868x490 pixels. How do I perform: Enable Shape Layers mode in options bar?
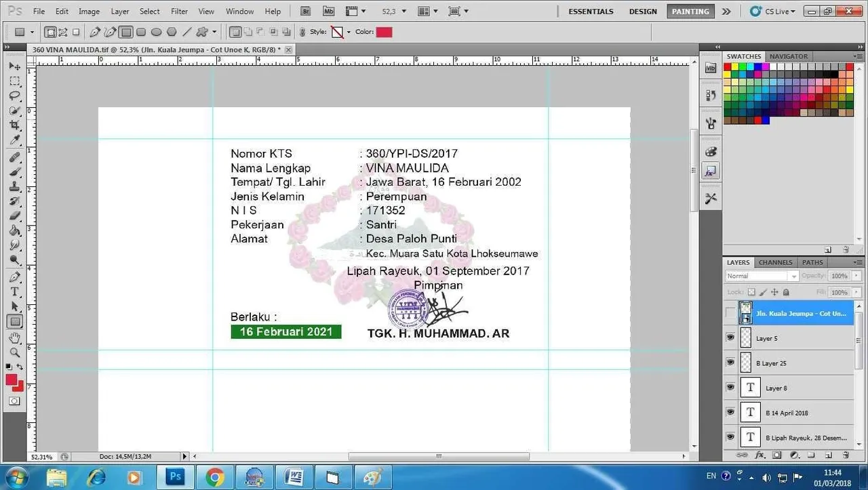point(50,32)
